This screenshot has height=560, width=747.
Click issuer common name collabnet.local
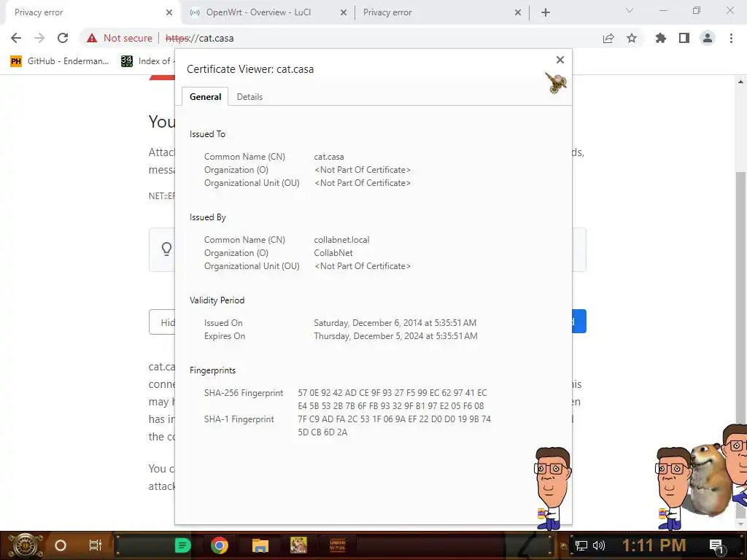point(341,239)
